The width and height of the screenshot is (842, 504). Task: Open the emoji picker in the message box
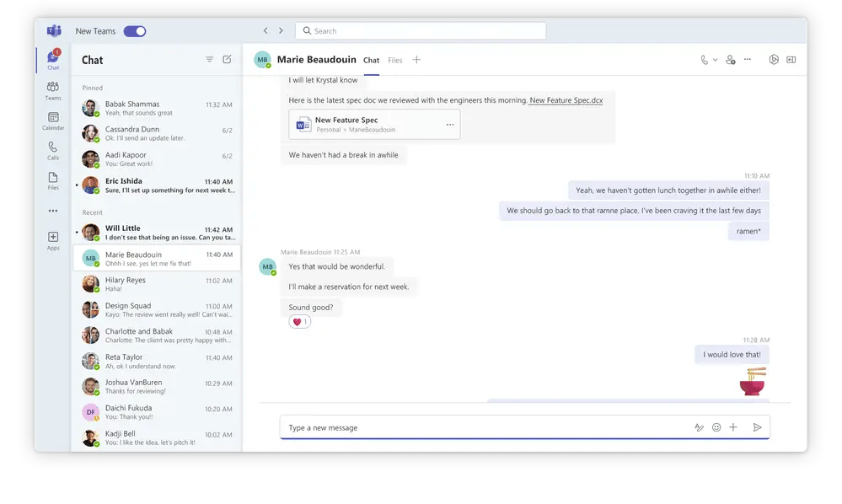point(716,427)
